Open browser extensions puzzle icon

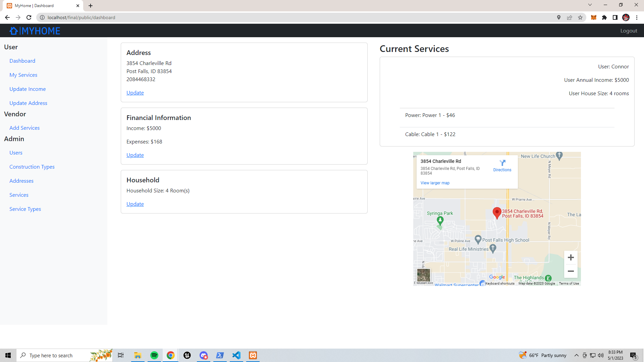pyautogui.click(x=604, y=17)
